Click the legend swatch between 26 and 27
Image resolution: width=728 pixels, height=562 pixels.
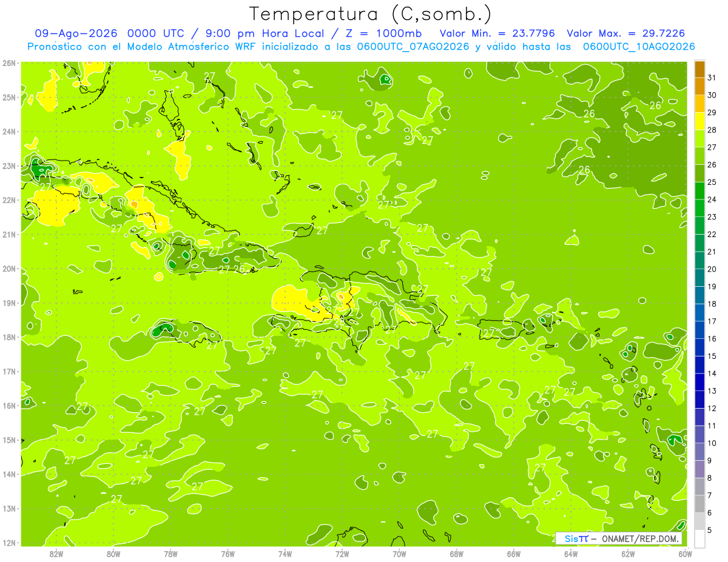coord(699,156)
